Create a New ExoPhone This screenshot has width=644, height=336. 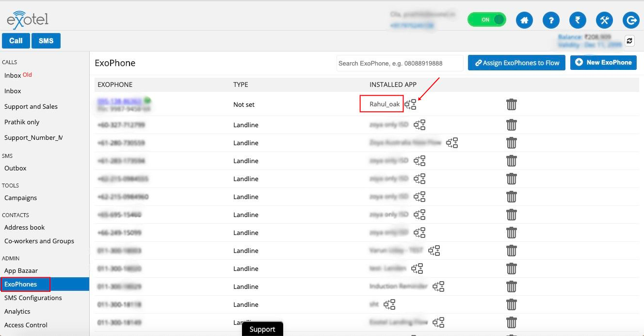603,62
